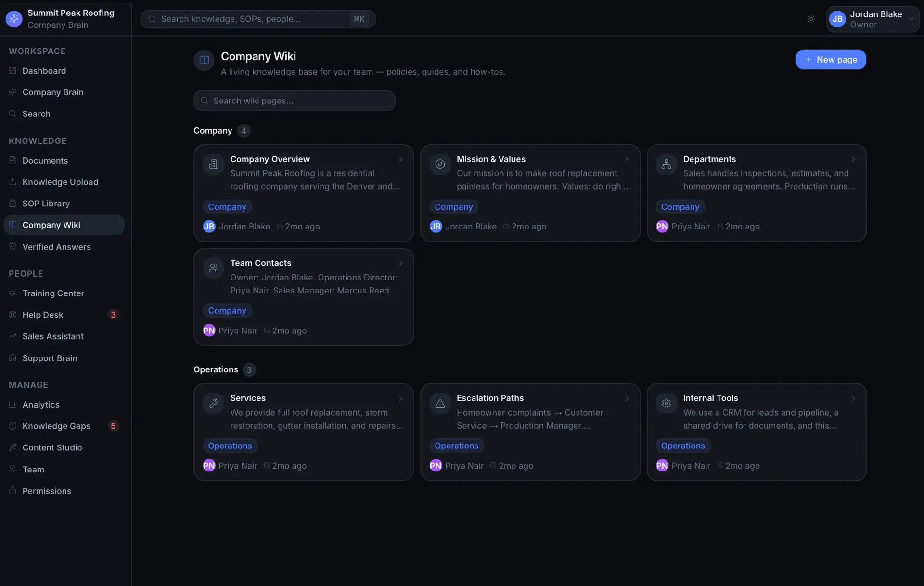Image resolution: width=924 pixels, height=586 pixels.
Task: Expand Services card chevron
Action: [400, 398]
